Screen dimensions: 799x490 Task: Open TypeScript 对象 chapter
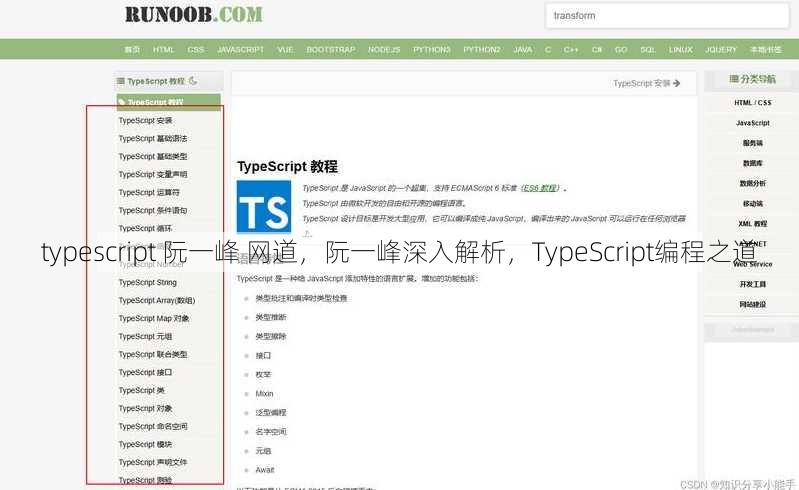(145, 409)
